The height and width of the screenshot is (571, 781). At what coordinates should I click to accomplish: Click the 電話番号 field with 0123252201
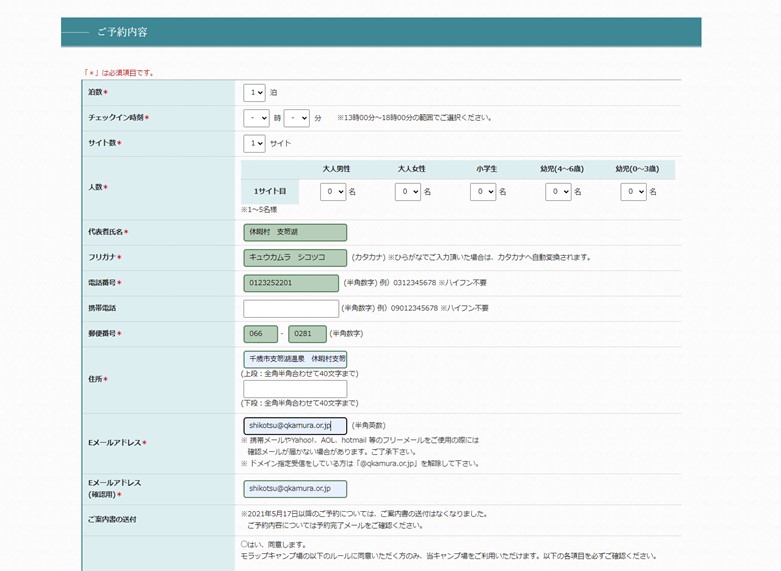[x=291, y=283]
